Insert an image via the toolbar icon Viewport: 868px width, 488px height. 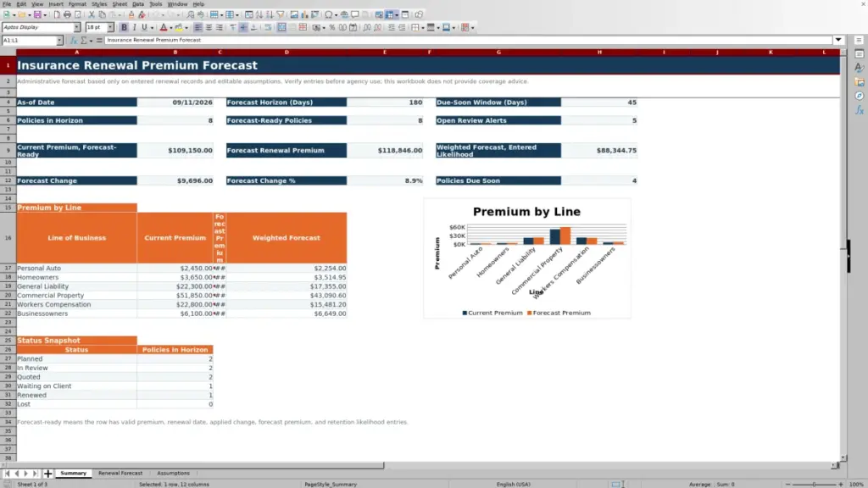point(294,15)
